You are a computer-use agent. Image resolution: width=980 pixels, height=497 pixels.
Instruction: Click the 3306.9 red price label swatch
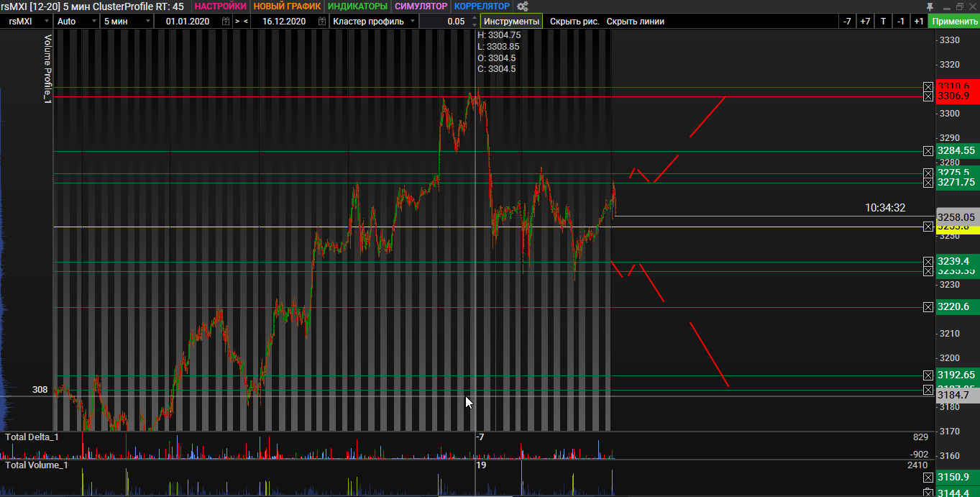(x=957, y=96)
